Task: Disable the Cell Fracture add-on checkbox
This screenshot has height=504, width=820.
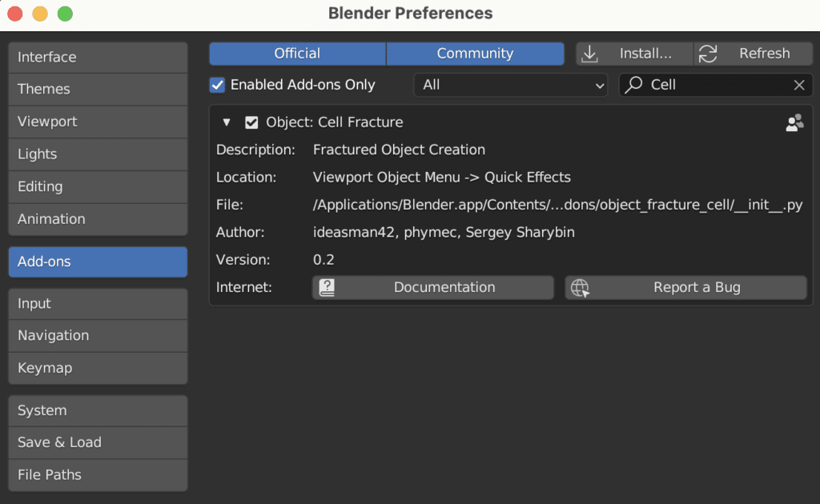Action: (x=251, y=122)
